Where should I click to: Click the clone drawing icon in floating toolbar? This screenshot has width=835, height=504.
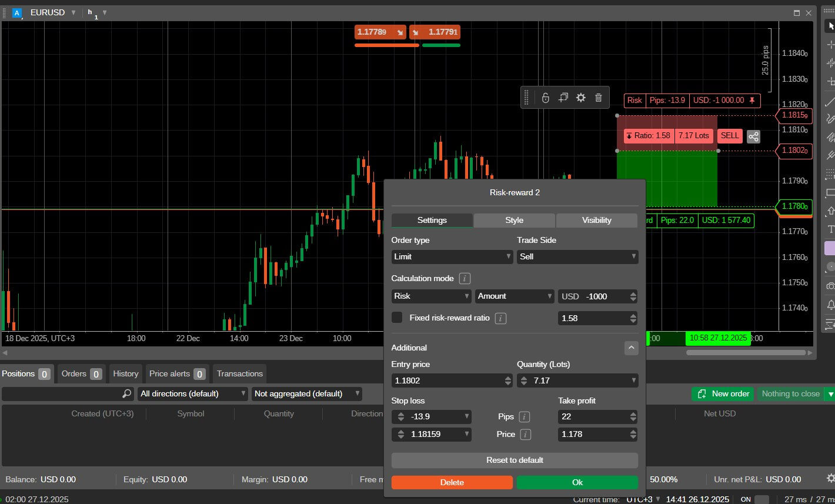pyautogui.click(x=563, y=98)
